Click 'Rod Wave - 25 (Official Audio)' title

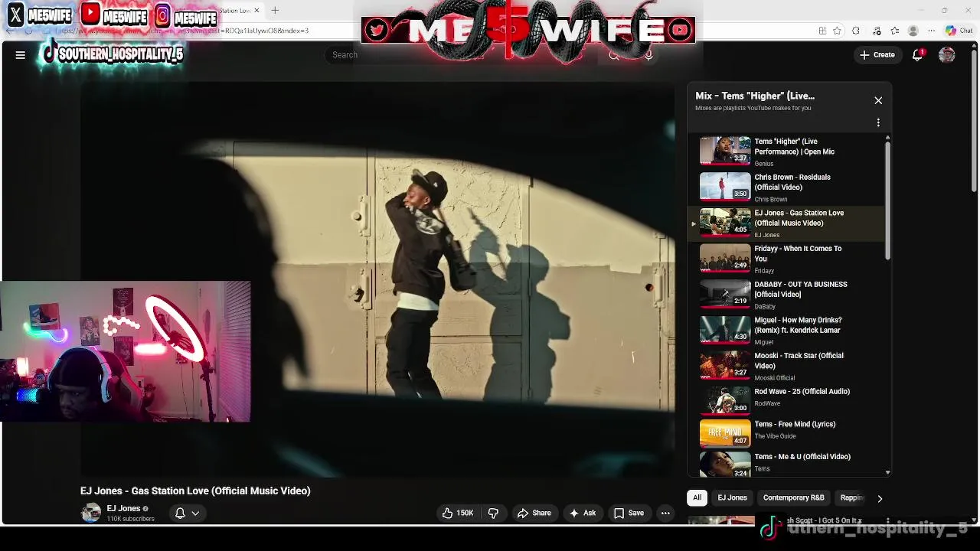802,391
